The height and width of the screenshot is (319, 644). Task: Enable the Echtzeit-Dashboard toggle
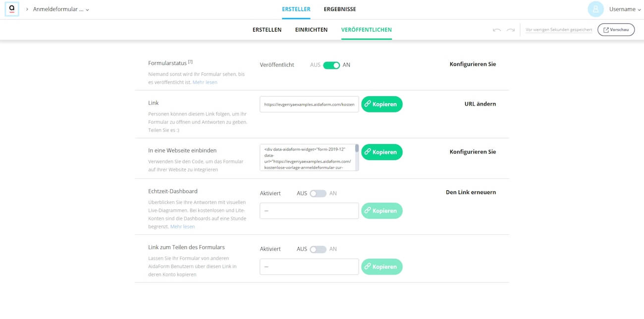(x=318, y=194)
